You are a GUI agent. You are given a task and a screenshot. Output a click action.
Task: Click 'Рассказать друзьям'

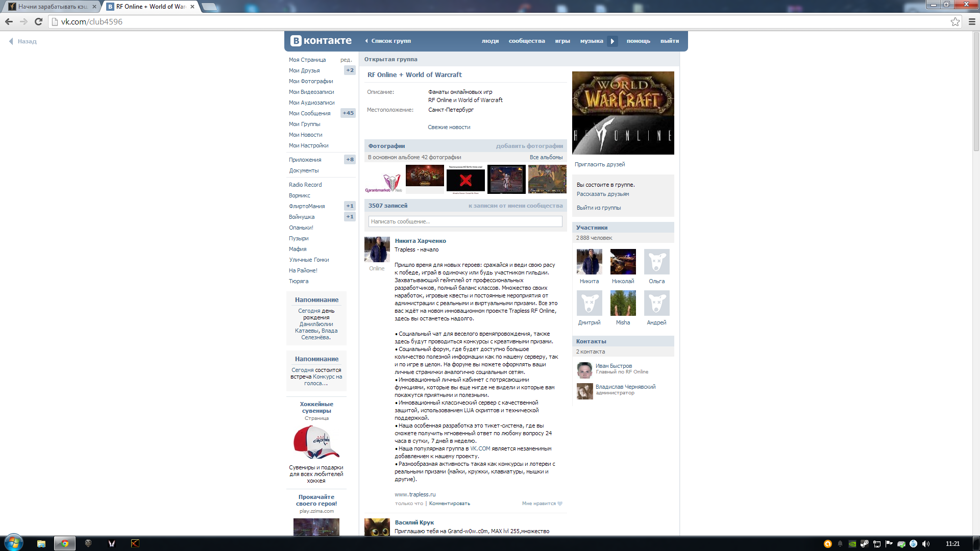(x=603, y=194)
